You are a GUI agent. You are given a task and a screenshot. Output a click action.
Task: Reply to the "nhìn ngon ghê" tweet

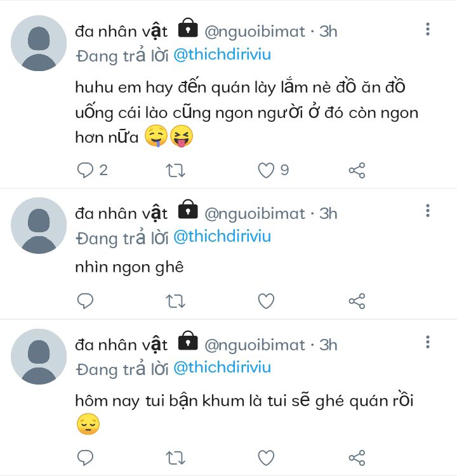(x=85, y=301)
